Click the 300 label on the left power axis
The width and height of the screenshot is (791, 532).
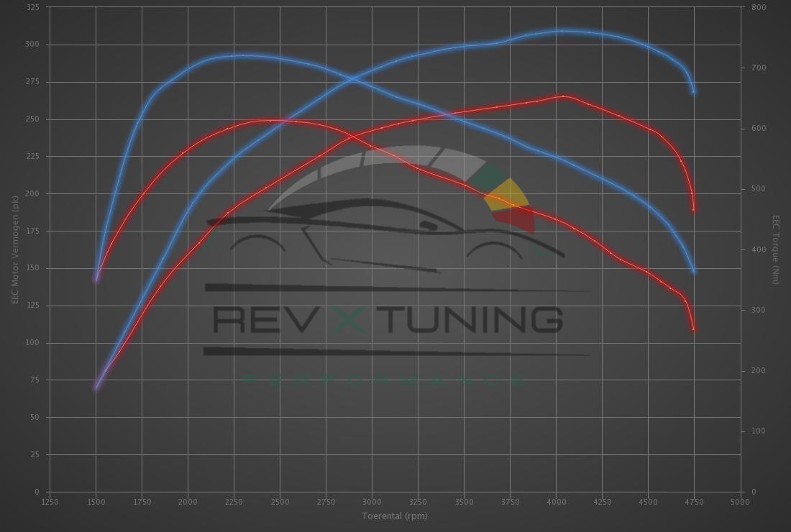(x=33, y=45)
